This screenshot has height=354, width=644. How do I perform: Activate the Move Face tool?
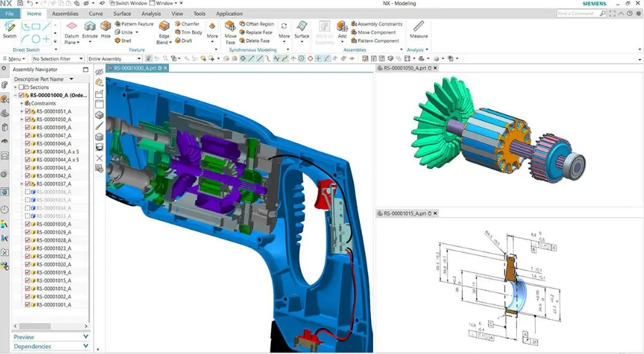point(230,32)
